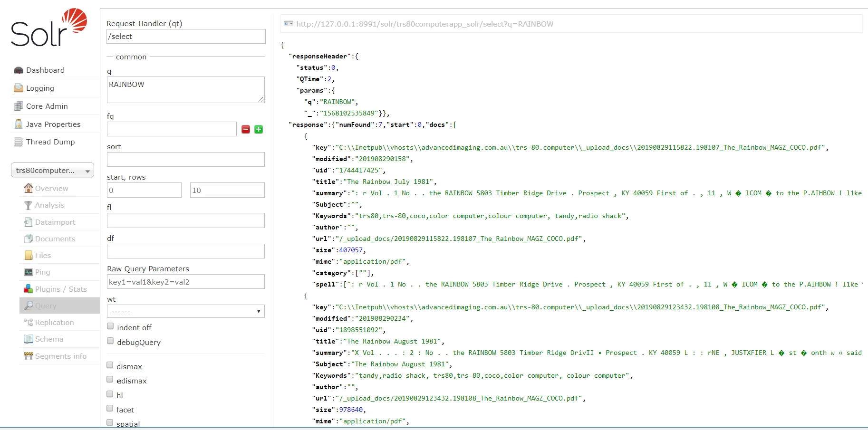Open the Segments info link

[61, 356]
